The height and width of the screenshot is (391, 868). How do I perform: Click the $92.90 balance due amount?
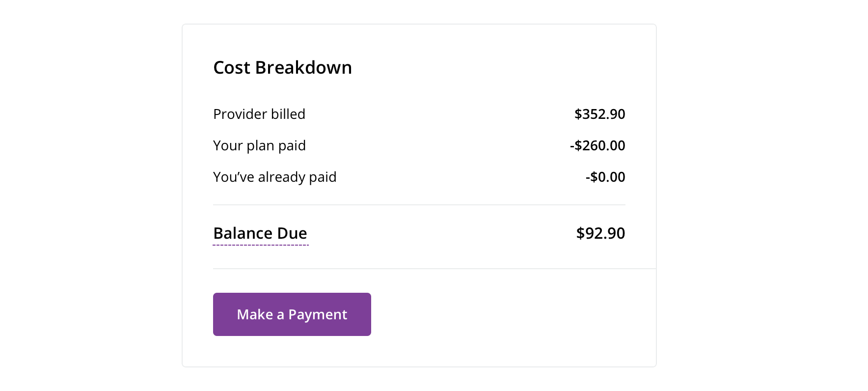[600, 233]
